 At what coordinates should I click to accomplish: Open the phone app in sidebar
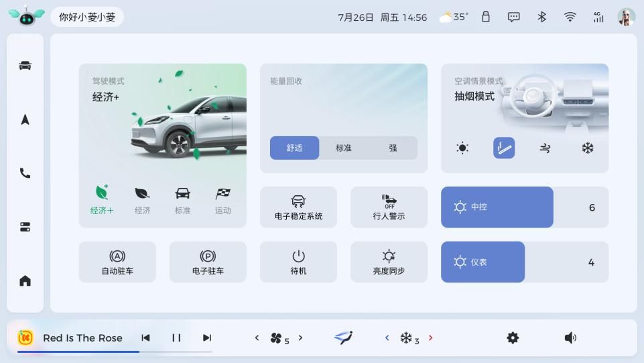[25, 173]
